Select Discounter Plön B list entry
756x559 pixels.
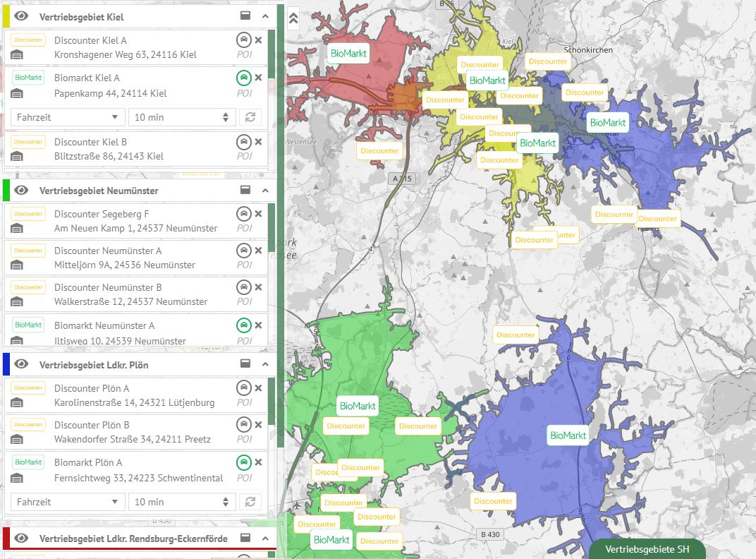tap(135, 431)
